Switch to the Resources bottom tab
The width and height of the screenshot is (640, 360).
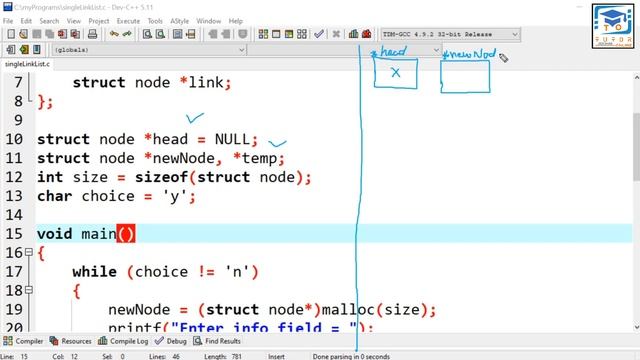click(x=71, y=341)
